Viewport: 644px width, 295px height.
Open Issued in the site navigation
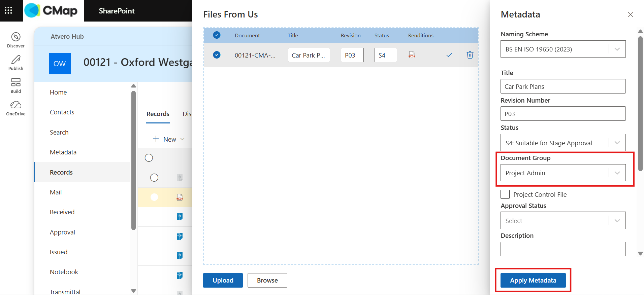[59, 252]
